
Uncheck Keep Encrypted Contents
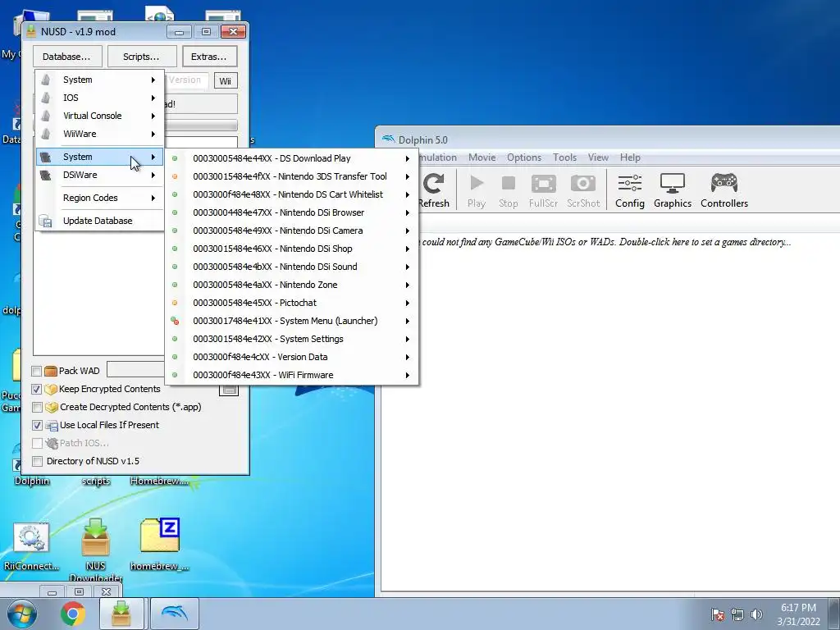[37, 389]
